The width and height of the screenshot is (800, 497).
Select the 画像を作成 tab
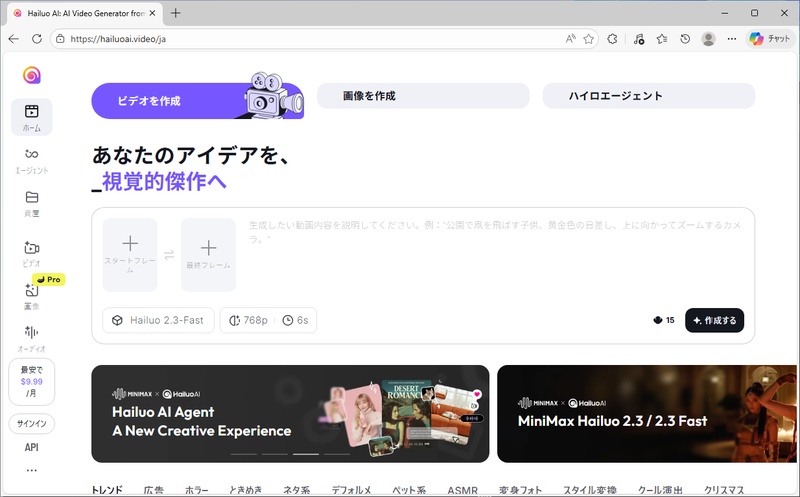pos(423,96)
